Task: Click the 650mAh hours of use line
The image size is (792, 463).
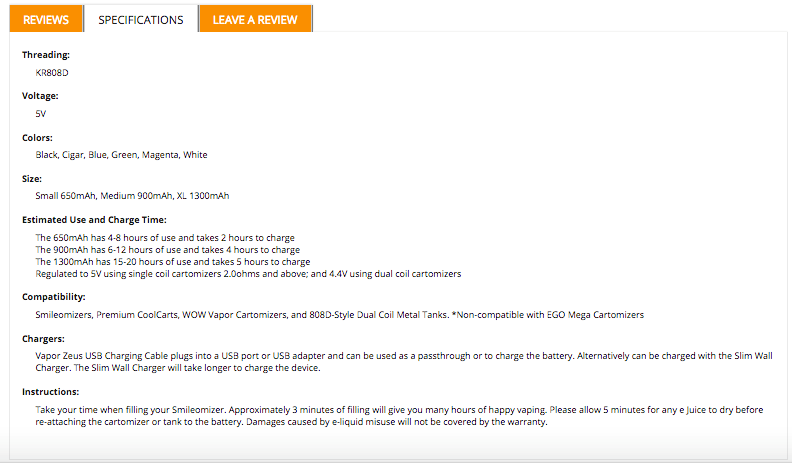Action: coord(165,237)
